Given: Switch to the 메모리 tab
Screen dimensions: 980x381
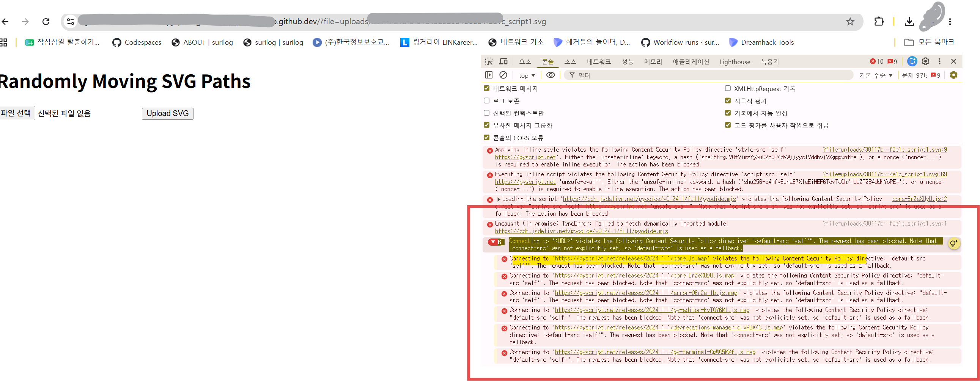Looking at the screenshot, I should 653,61.
